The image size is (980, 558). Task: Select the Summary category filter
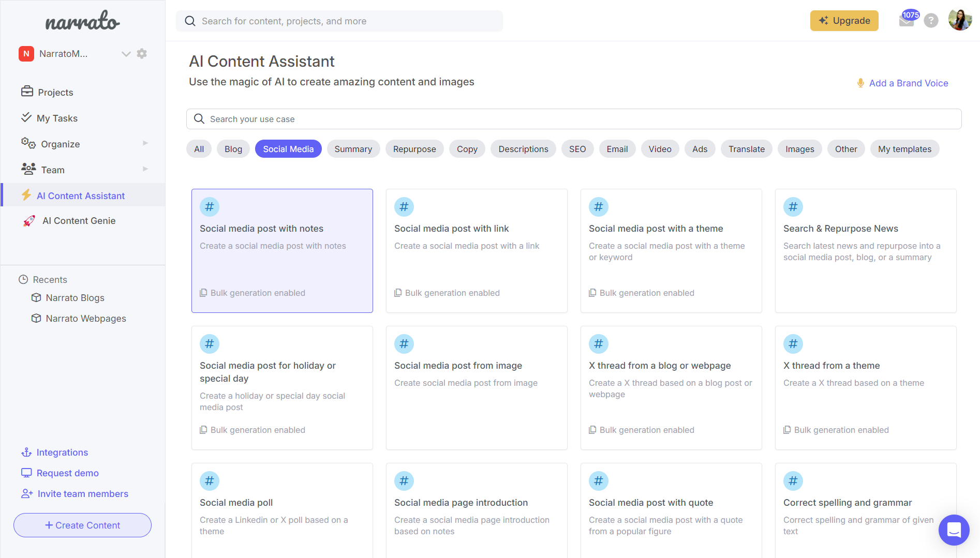click(x=353, y=149)
